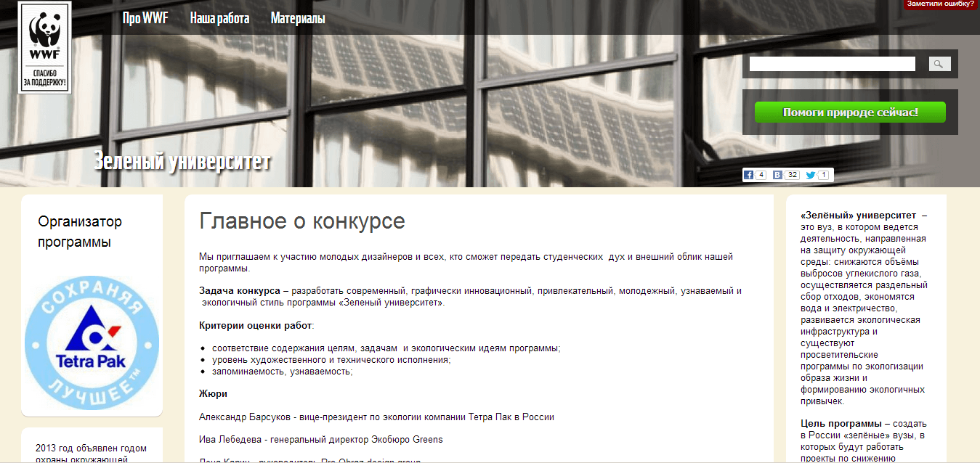Share the page via VKontakte icon
Image resolution: width=980 pixels, height=463 pixels.
point(778,175)
